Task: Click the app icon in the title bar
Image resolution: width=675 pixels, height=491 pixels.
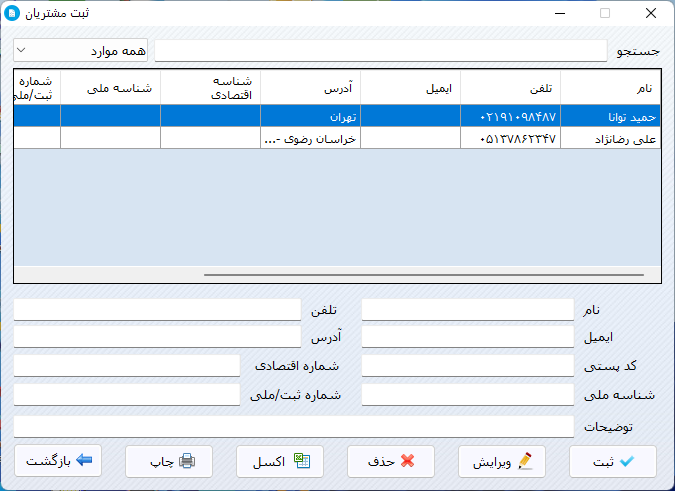Action: pos(12,13)
